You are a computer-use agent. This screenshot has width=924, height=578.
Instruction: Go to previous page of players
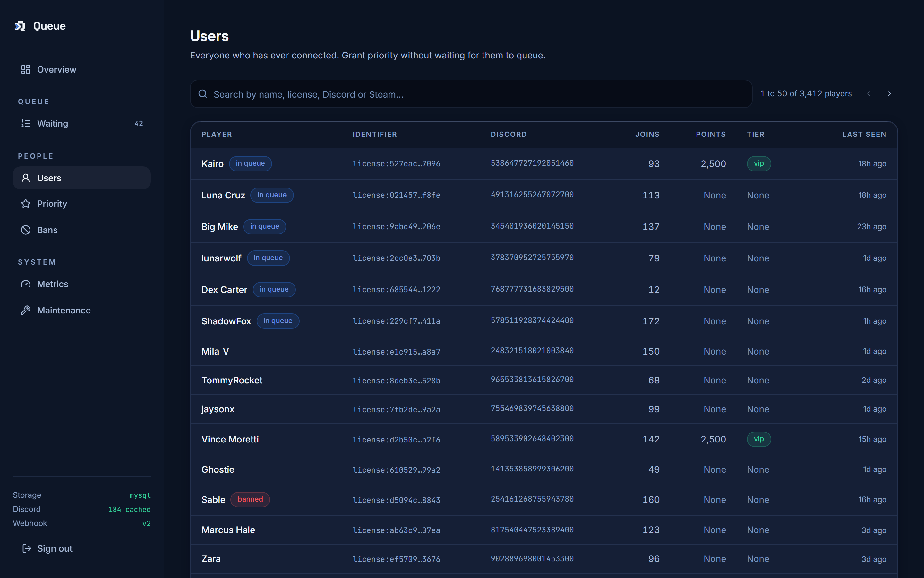869,94
